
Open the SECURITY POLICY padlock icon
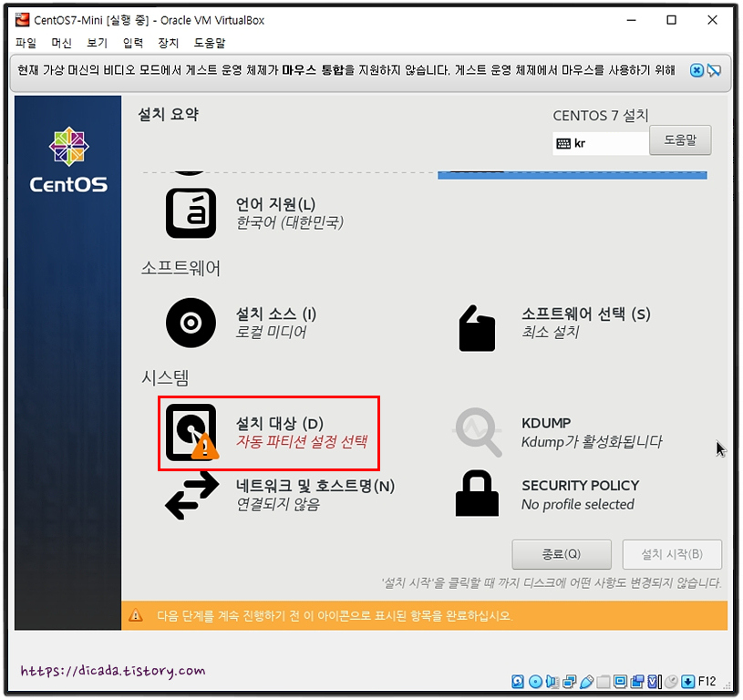point(477,492)
